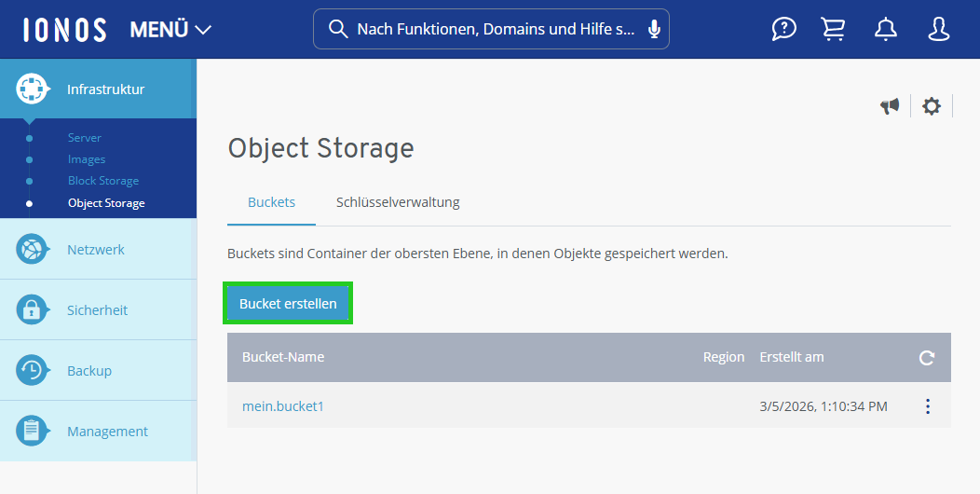Click the search magnifier icon

338,29
